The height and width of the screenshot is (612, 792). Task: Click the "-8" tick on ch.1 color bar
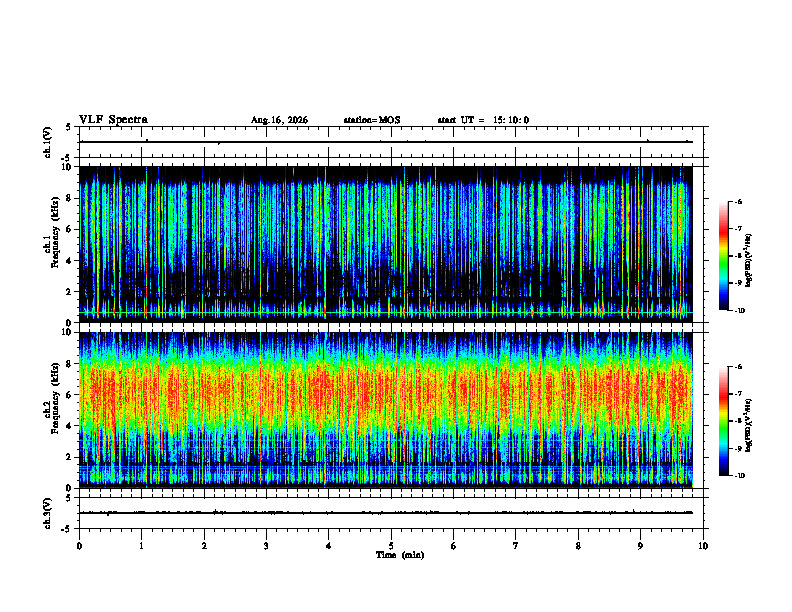pos(738,256)
